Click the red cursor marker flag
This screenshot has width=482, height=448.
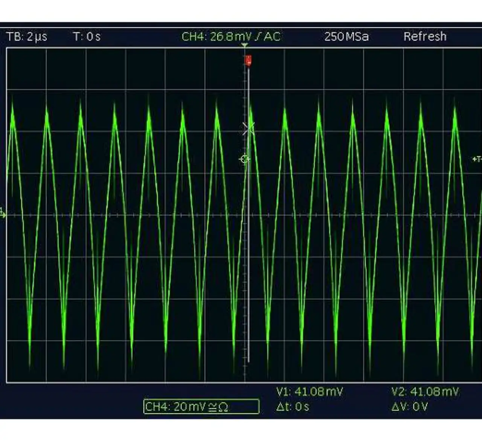(248, 60)
